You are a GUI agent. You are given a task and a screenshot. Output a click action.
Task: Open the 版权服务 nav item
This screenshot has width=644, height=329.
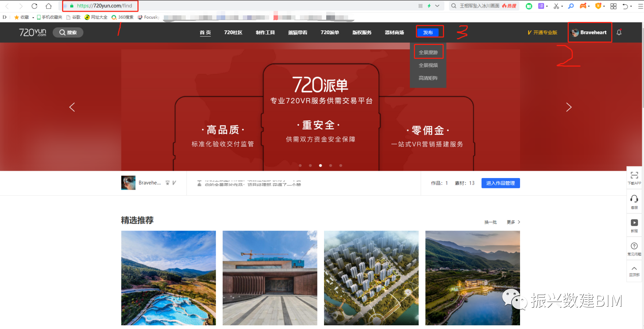click(x=362, y=32)
